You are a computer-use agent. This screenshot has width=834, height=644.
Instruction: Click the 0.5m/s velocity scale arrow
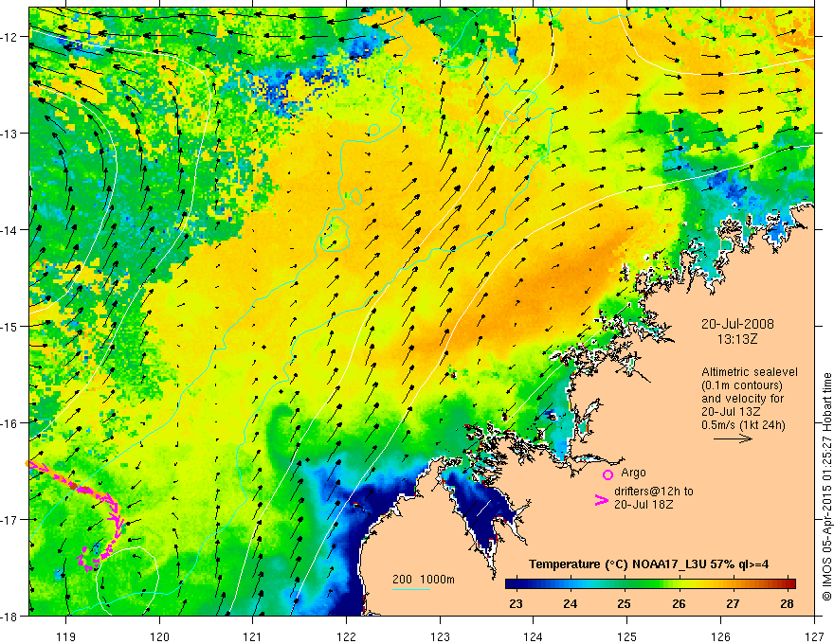click(x=733, y=438)
